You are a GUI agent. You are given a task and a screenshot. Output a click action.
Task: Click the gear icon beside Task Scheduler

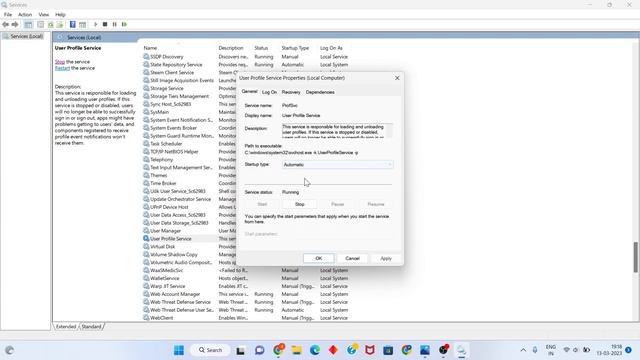[x=146, y=144]
